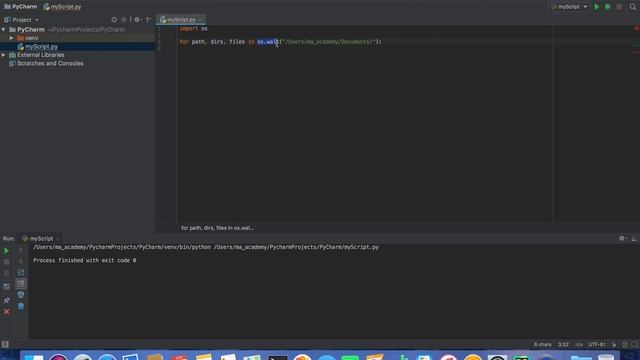Screen dimensions: 640x360
Task: Expand the venv folder
Action: tap(11, 38)
